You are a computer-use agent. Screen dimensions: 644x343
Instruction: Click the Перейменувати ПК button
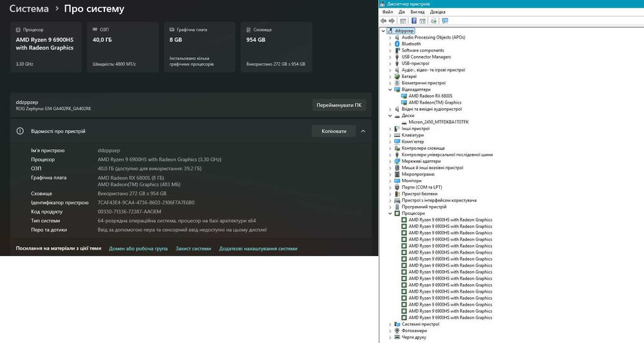(339, 105)
